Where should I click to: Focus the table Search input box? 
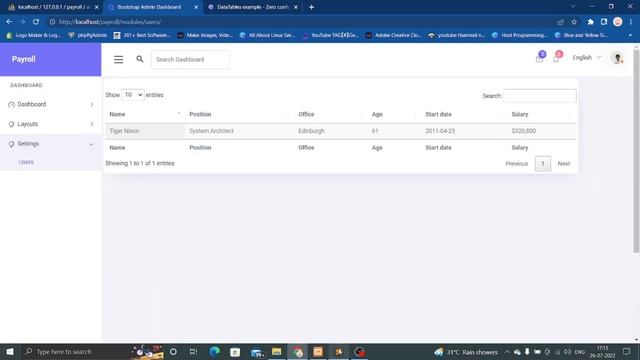(x=540, y=96)
